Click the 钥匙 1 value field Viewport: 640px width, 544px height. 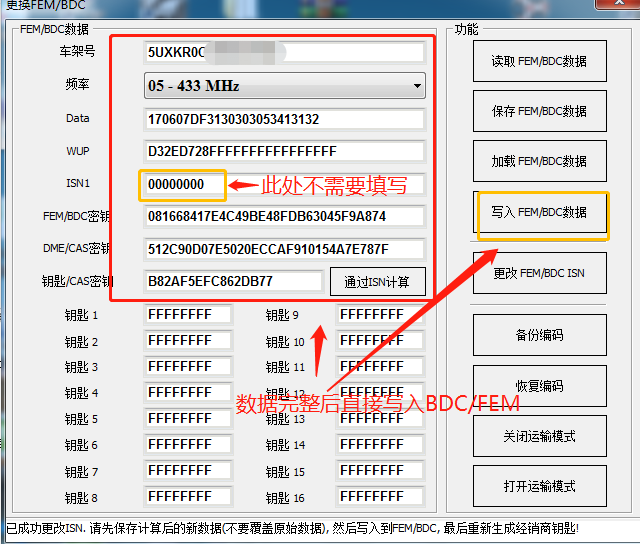[x=188, y=315]
